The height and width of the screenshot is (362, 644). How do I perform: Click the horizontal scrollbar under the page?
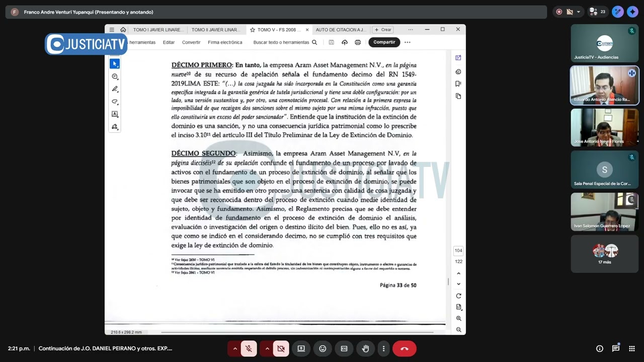(x=297, y=332)
